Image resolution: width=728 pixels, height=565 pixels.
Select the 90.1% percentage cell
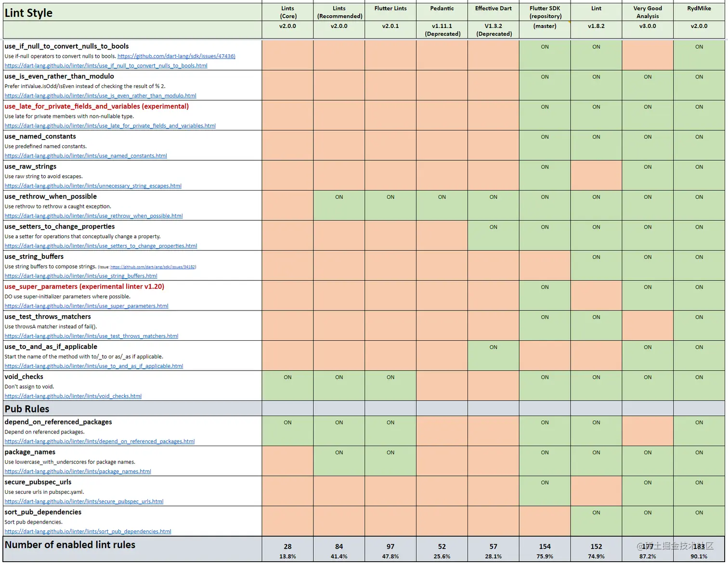(699, 557)
